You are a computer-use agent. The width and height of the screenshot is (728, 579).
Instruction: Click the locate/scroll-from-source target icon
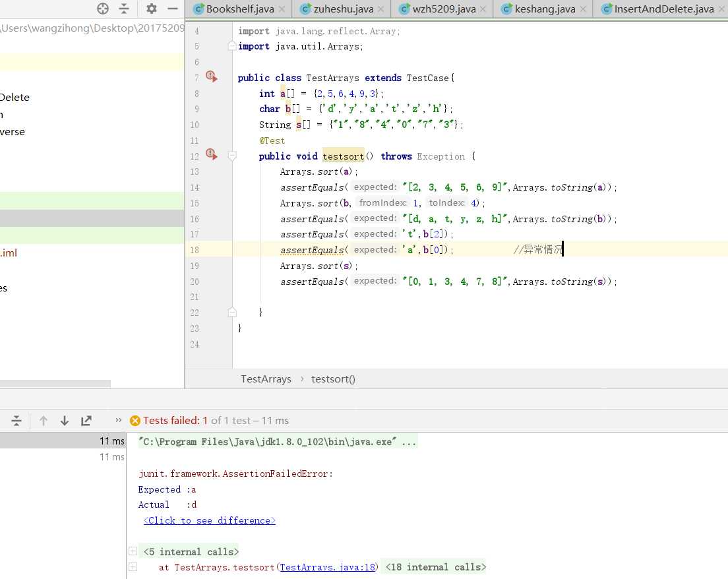102,9
